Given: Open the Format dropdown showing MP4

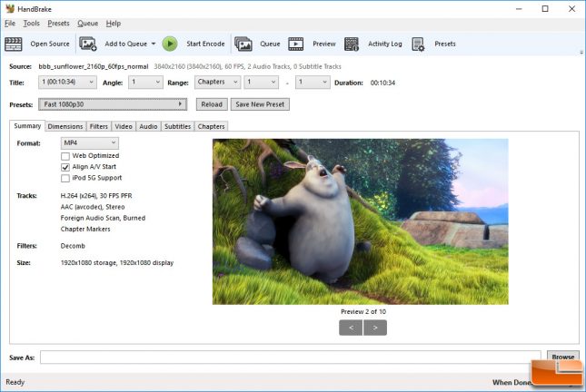Looking at the screenshot, I should pos(90,143).
